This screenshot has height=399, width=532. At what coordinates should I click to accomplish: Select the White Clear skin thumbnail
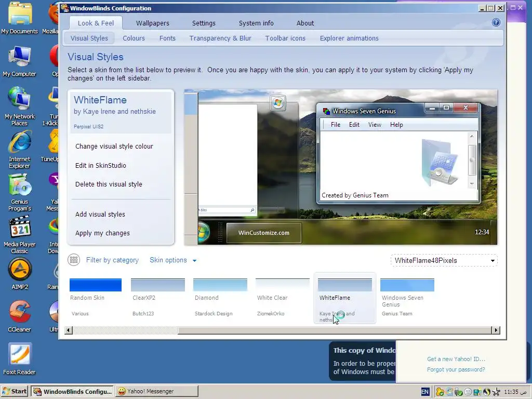282,285
